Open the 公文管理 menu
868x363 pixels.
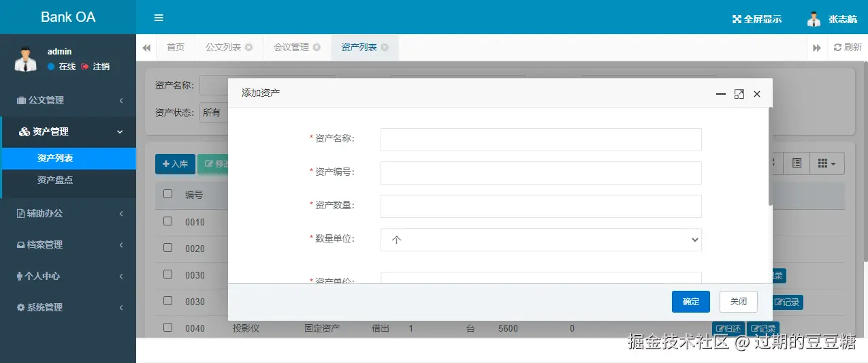[68, 100]
